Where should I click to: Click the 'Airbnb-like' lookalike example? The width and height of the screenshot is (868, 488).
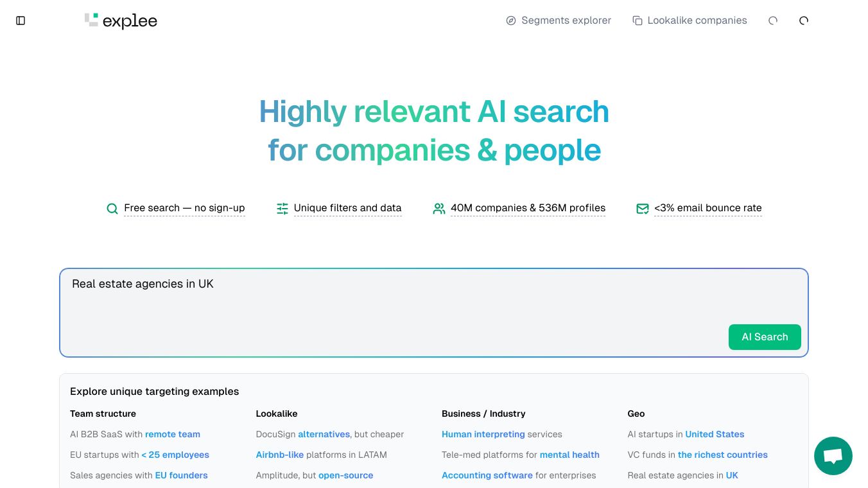tap(279, 455)
